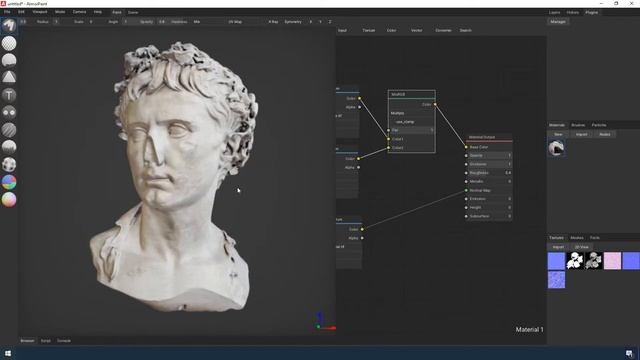The image size is (640, 360).
Task: Select the pink texture thumbnail
Action: [x=612, y=261]
